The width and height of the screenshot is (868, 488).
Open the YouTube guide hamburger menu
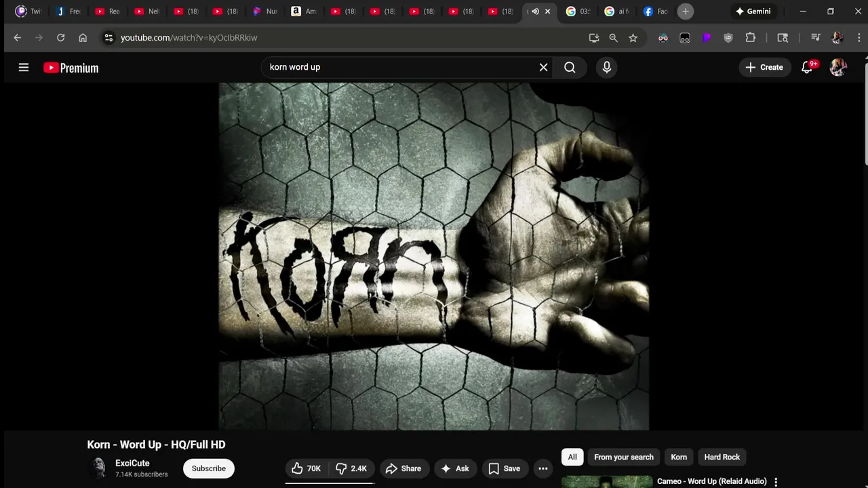coord(24,67)
